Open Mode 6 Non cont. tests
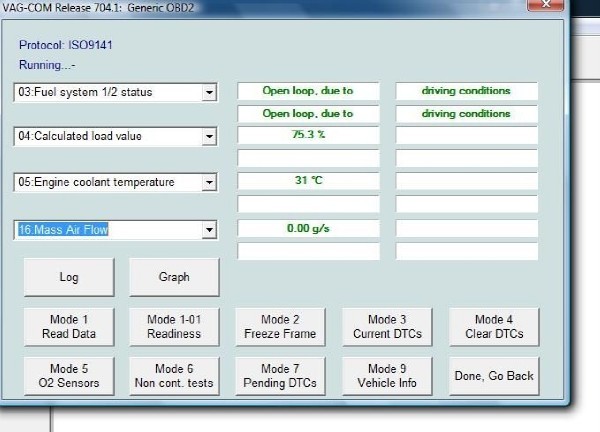600x432 pixels. pyautogui.click(x=174, y=376)
